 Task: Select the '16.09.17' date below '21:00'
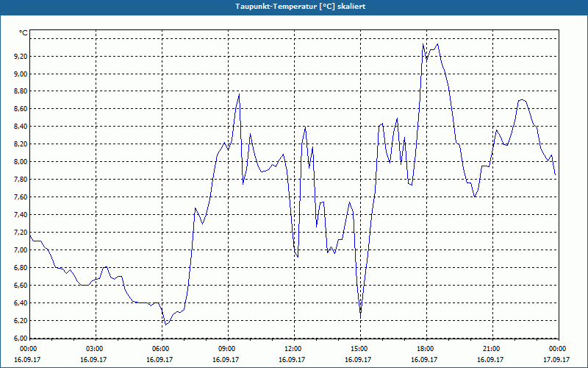pyautogui.click(x=490, y=359)
